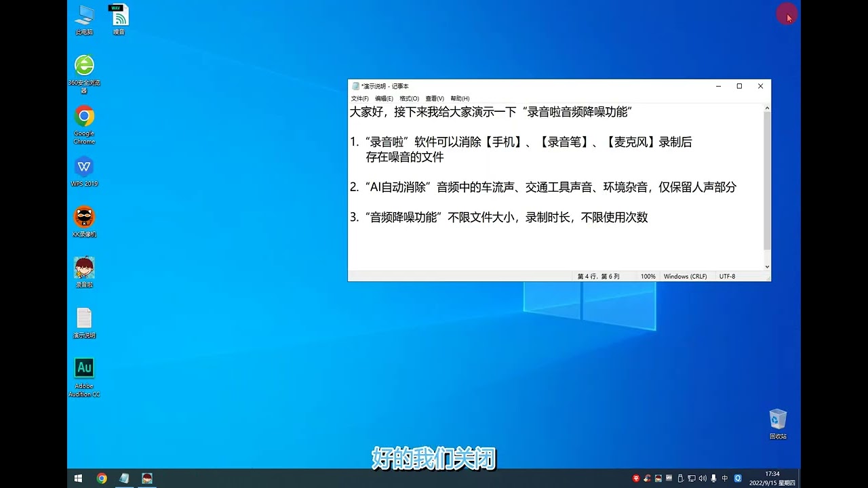
Task: Click the 100% zoom status entry
Action: [x=648, y=277]
